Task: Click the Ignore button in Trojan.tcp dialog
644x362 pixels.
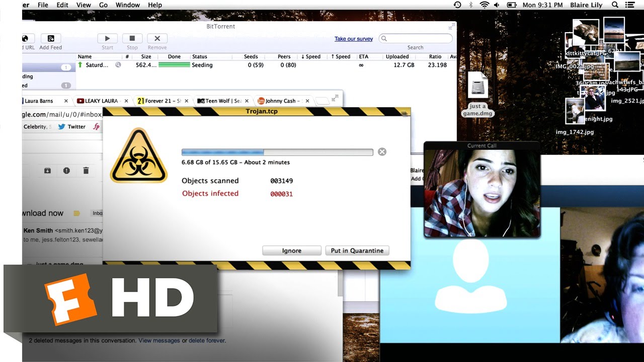Action: click(292, 250)
